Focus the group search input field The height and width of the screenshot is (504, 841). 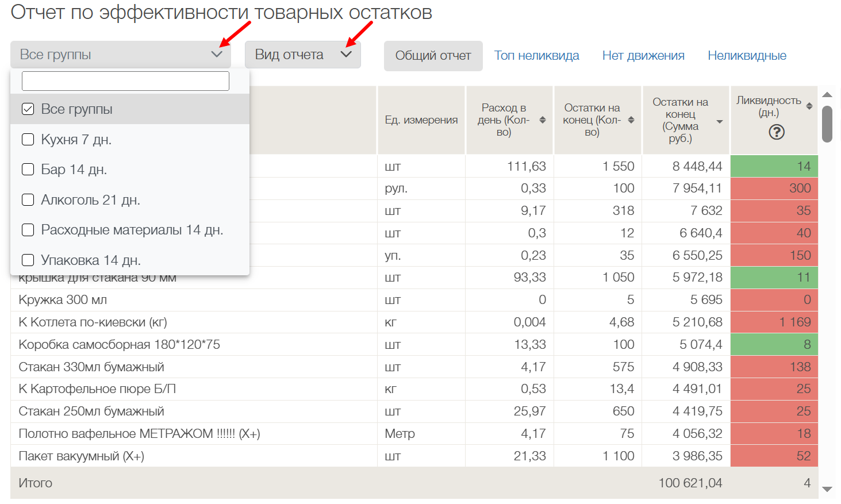coord(125,81)
